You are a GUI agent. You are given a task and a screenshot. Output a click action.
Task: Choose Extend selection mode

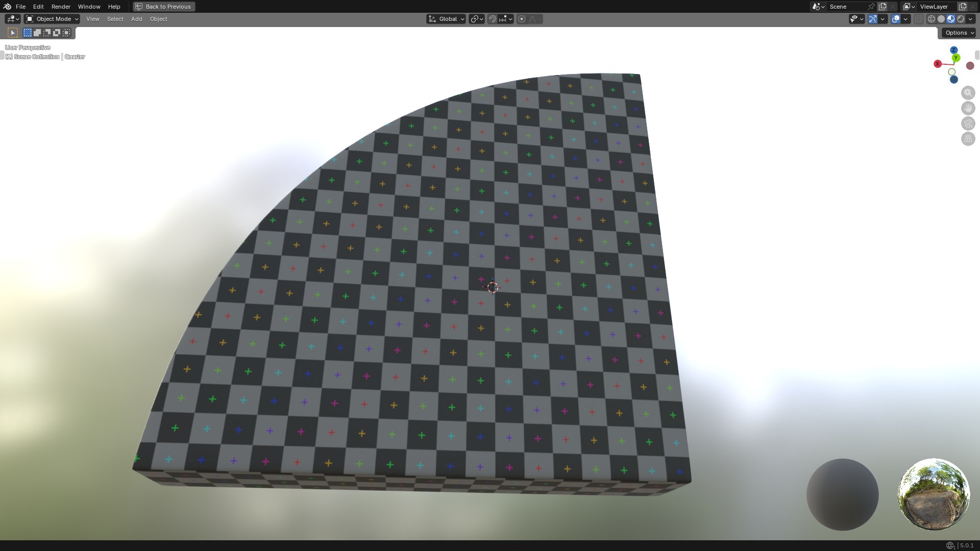(37, 33)
